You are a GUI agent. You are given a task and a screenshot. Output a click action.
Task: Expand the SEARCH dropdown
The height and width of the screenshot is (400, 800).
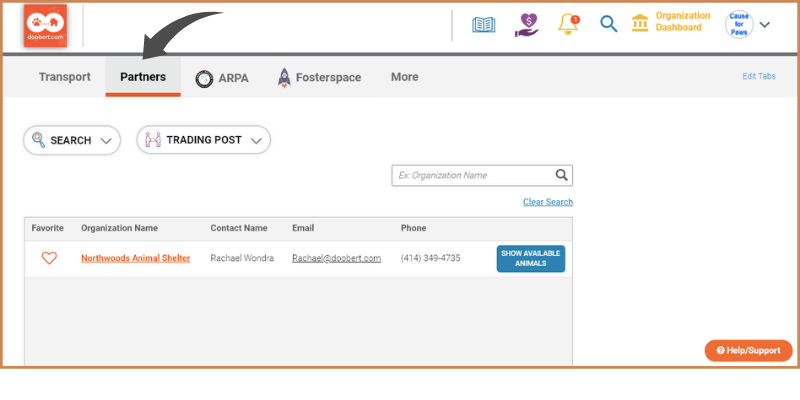[x=72, y=140]
